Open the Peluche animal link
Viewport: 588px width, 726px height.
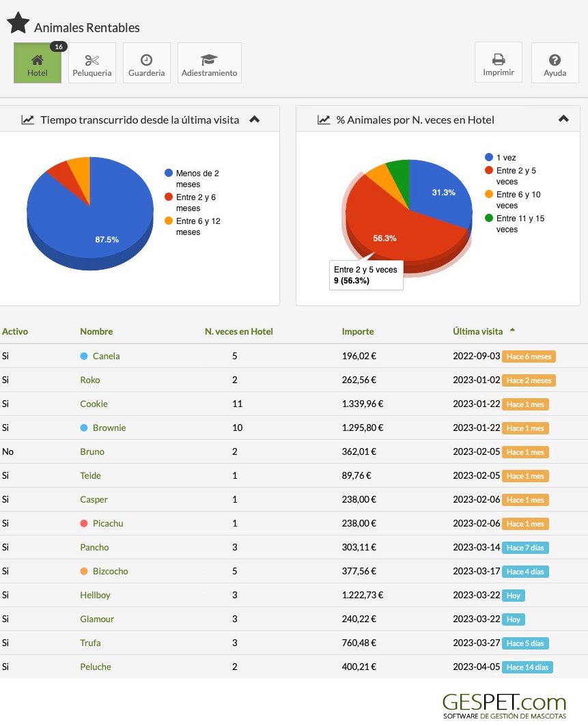coord(96,667)
